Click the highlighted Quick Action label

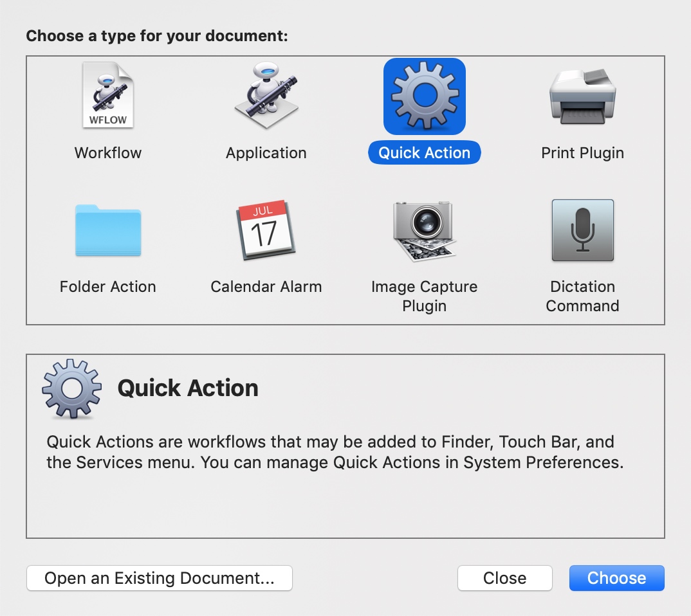click(425, 153)
